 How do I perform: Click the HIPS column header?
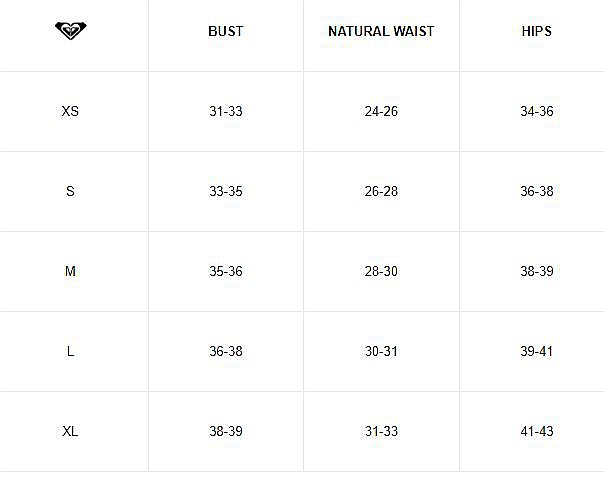click(536, 31)
